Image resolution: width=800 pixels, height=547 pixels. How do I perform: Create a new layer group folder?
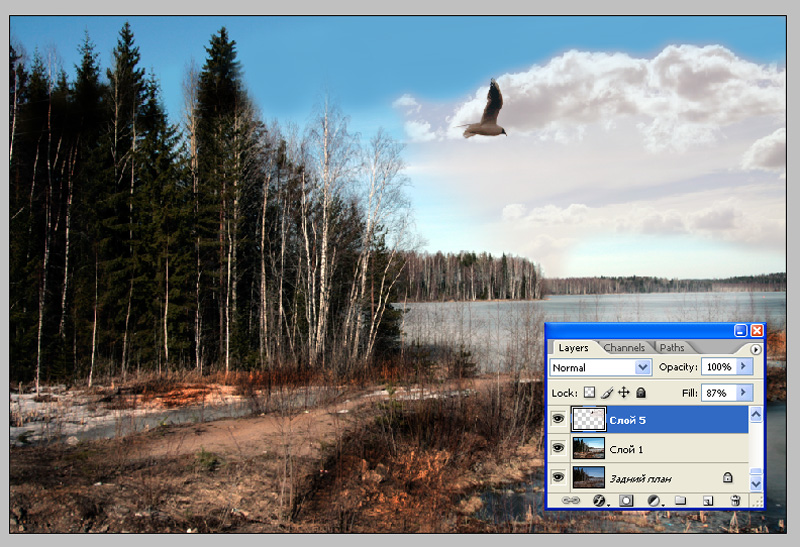coord(680,500)
